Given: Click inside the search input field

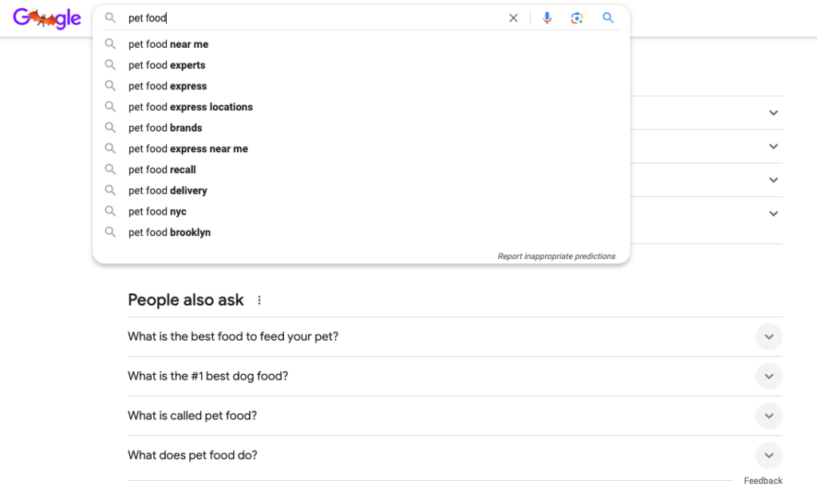Looking at the screenshot, I should (319, 18).
